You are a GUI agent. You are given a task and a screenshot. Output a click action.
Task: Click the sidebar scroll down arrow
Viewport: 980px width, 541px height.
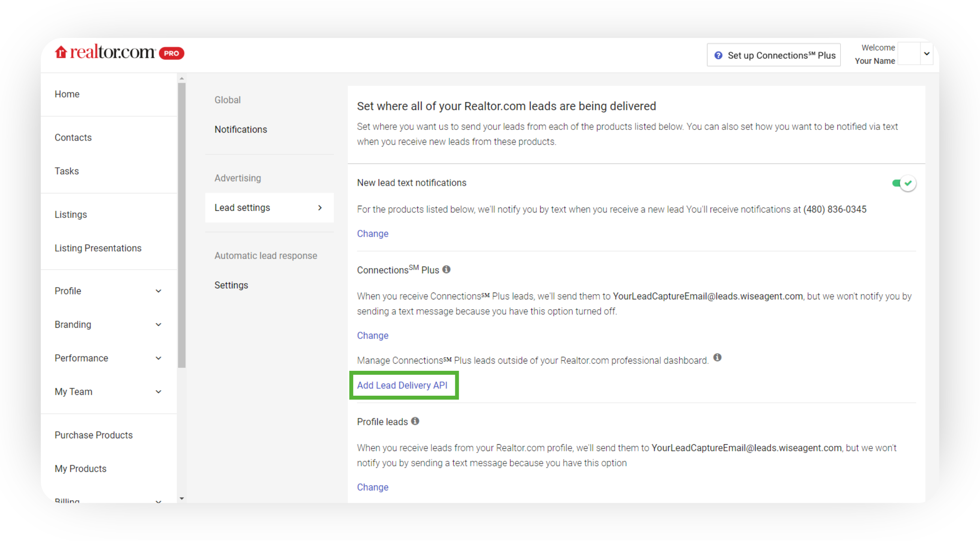coord(182,499)
